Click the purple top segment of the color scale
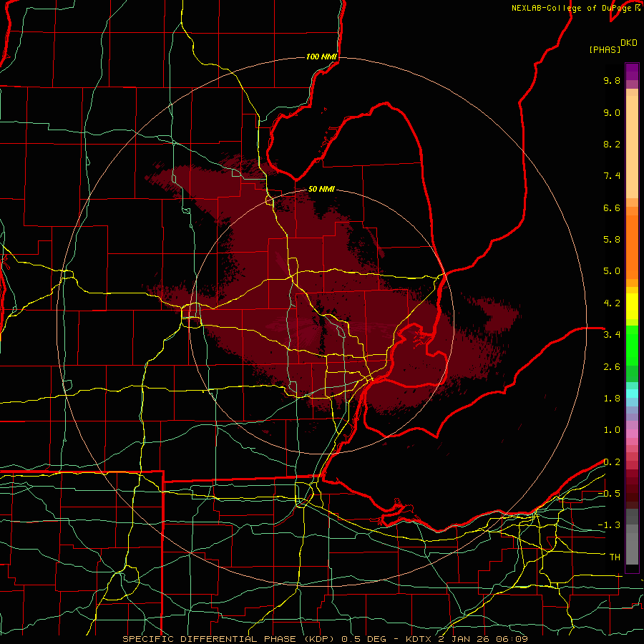Viewport: 644px width, 644px height. tap(632, 72)
